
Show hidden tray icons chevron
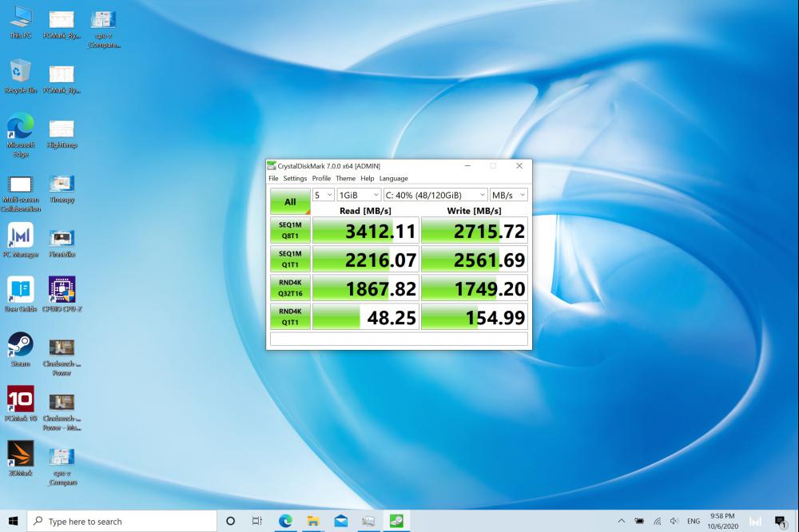[x=621, y=521]
